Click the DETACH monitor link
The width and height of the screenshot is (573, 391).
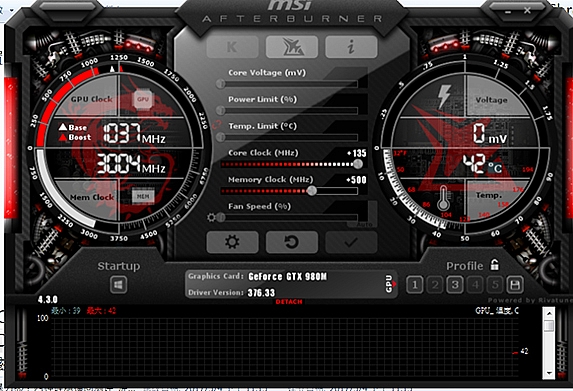289,302
